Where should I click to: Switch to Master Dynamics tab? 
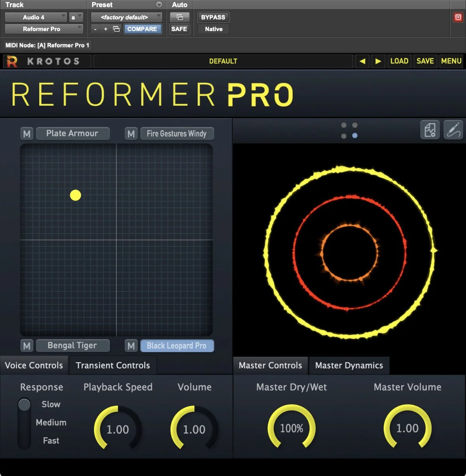click(x=349, y=365)
